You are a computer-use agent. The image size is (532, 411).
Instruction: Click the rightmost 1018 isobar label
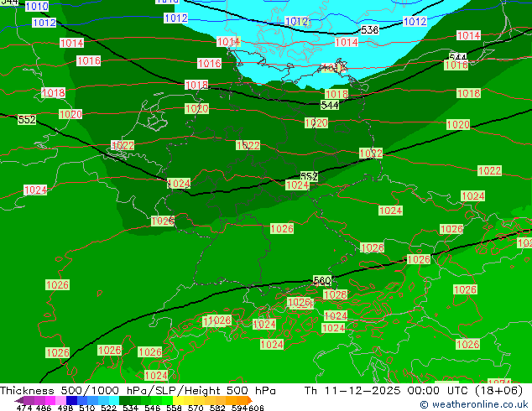click(468, 93)
